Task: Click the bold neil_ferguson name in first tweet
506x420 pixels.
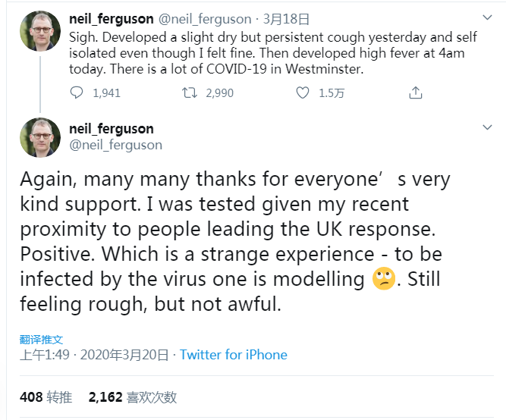Action: pos(111,18)
